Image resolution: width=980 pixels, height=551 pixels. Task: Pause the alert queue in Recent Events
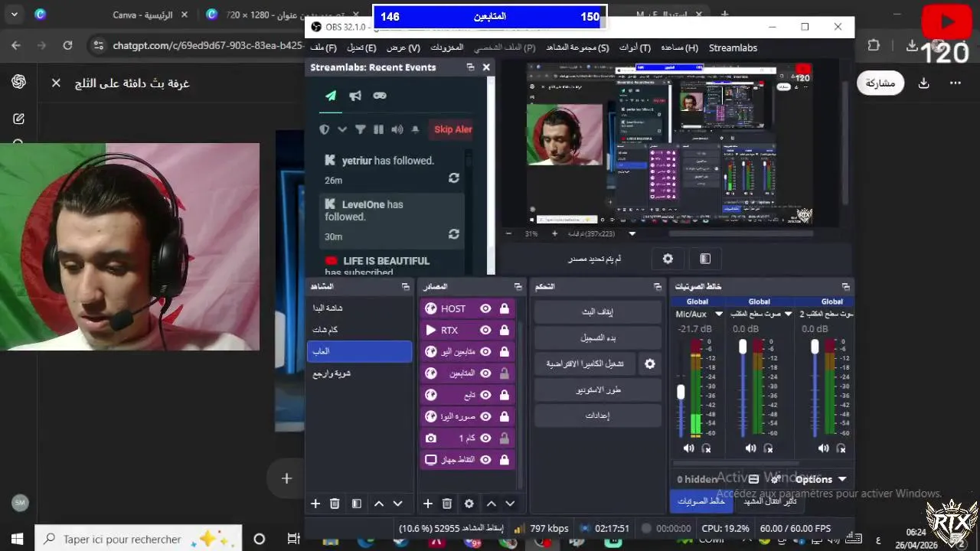pos(378,129)
